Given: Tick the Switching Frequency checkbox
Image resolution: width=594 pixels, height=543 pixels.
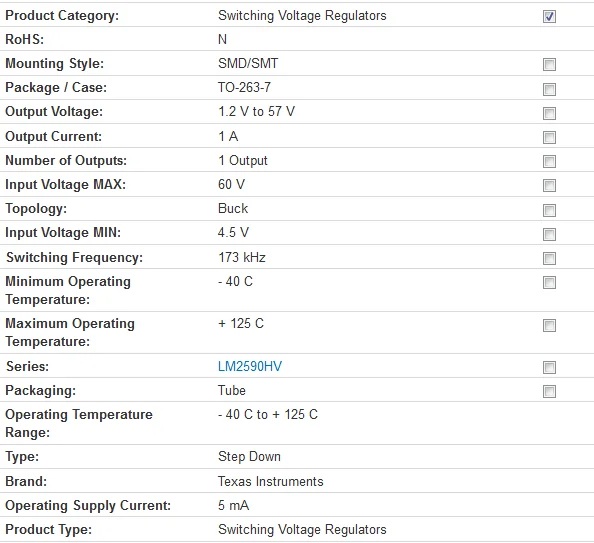Looking at the screenshot, I should (549, 258).
